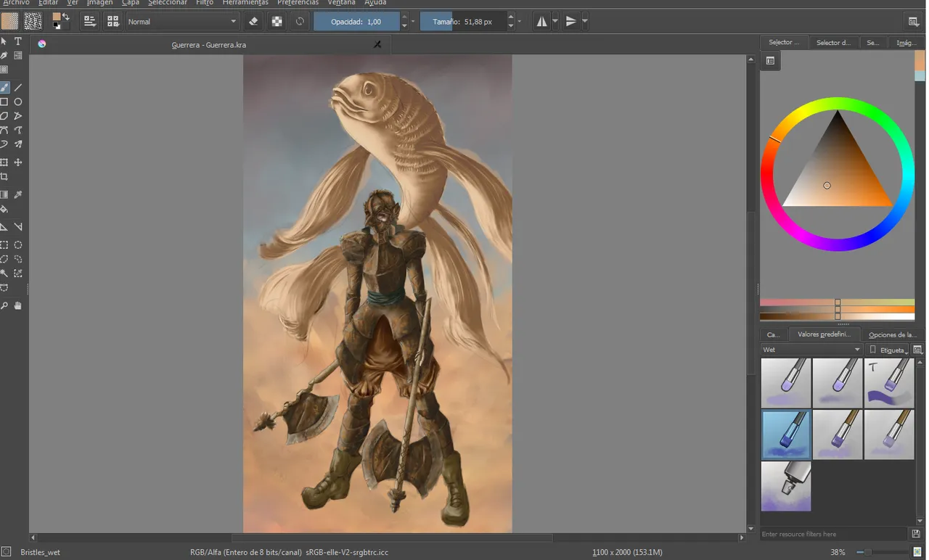Select the Transform tool
Image resolution: width=929 pixels, height=560 pixels.
click(4, 162)
